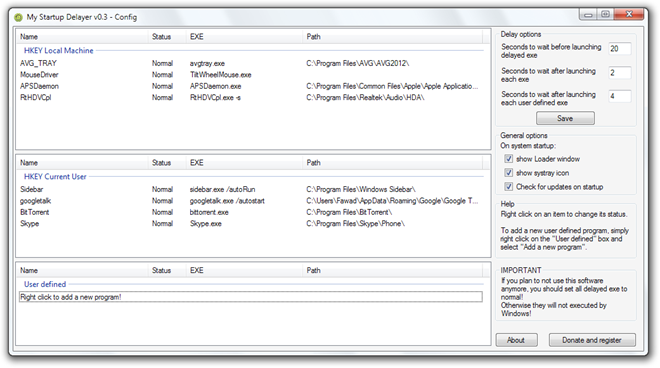The height and width of the screenshot is (368, 660).
Task: Click the Normal status of googletalk
Action: (x=162, y=201)
